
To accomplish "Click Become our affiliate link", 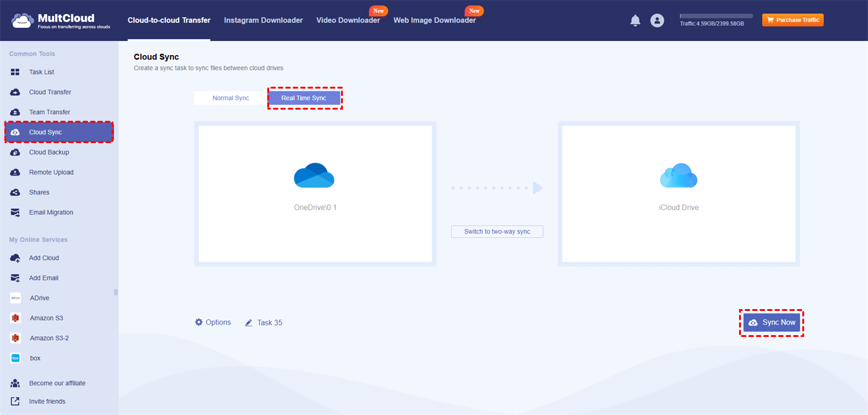I will [57, 383].
